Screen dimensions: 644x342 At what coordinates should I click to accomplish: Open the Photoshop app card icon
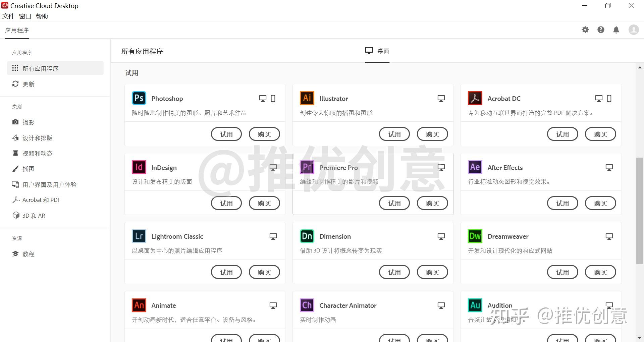coord(139,98)
